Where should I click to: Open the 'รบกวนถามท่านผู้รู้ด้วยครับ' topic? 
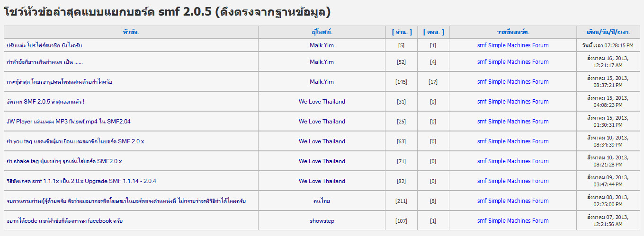pyautogui.click(x=126, y=201)
